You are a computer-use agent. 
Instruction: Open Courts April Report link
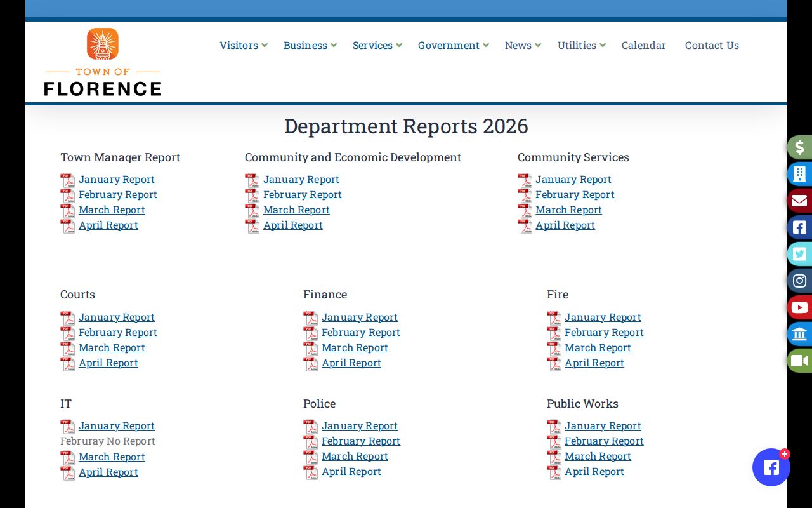[108, 363]
